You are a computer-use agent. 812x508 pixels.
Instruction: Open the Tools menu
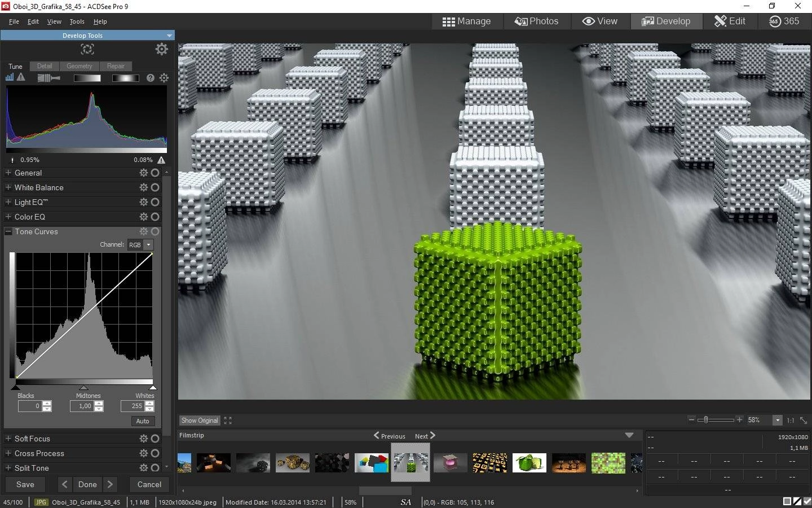click(77, 21)
